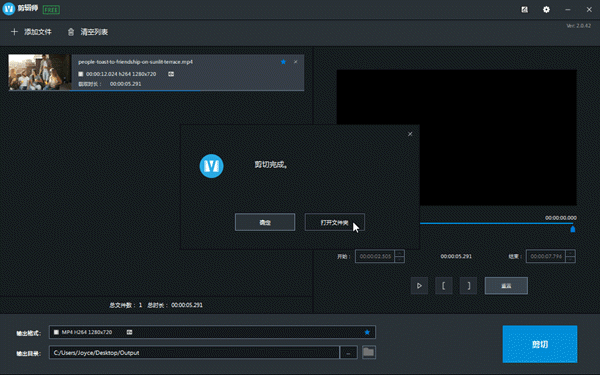Click the 清空列表 trash icon

[71, 32]
